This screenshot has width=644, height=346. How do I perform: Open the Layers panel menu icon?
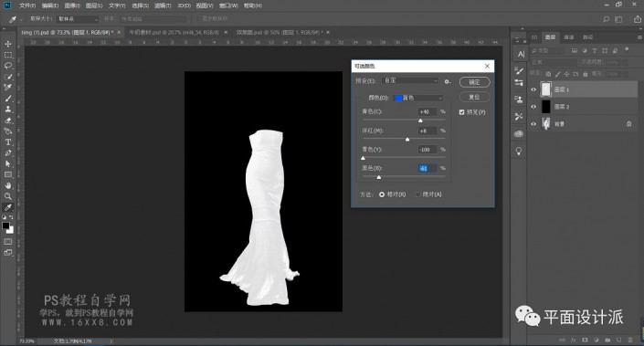(640, 37)
